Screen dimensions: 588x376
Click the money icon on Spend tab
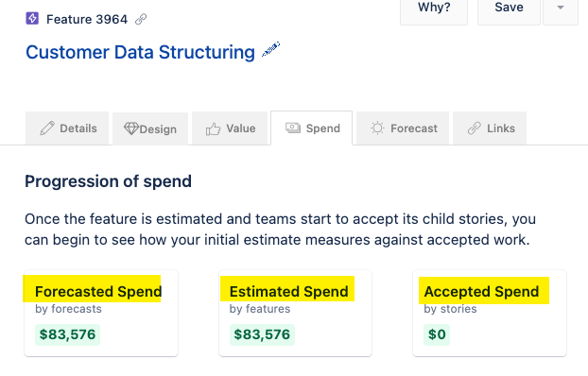[x=293, y=128]
